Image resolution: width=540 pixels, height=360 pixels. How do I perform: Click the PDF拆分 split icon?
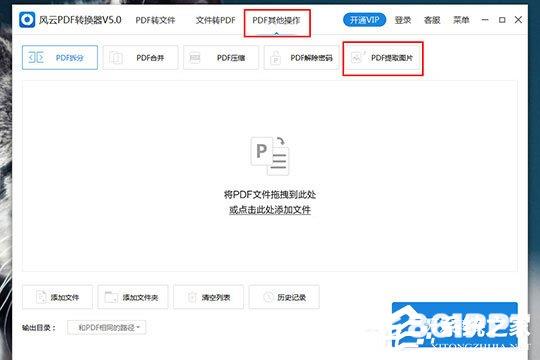(36, 58)
